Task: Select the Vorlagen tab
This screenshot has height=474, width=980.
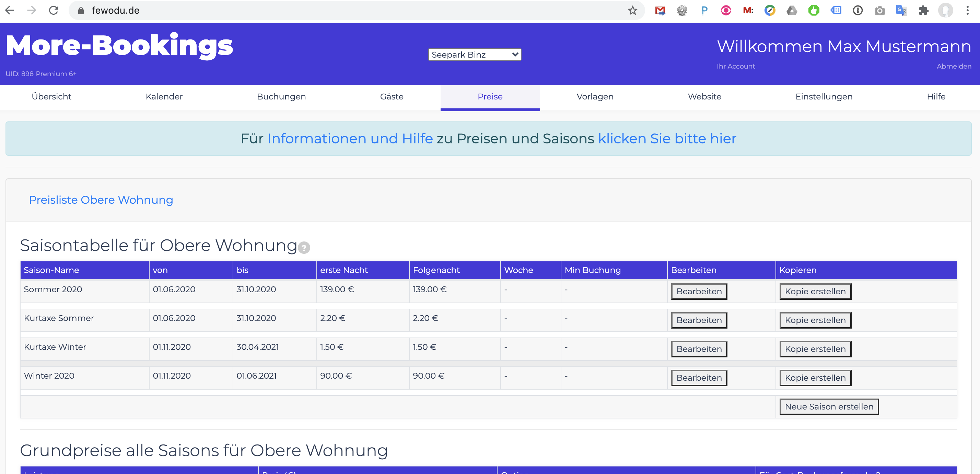Action: (595, 96)
